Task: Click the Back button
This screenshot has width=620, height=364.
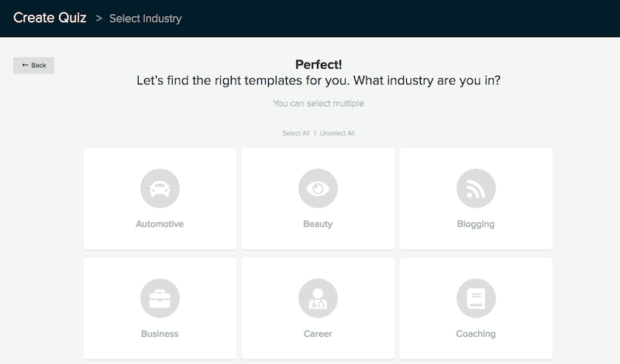Action: point(33,65)
